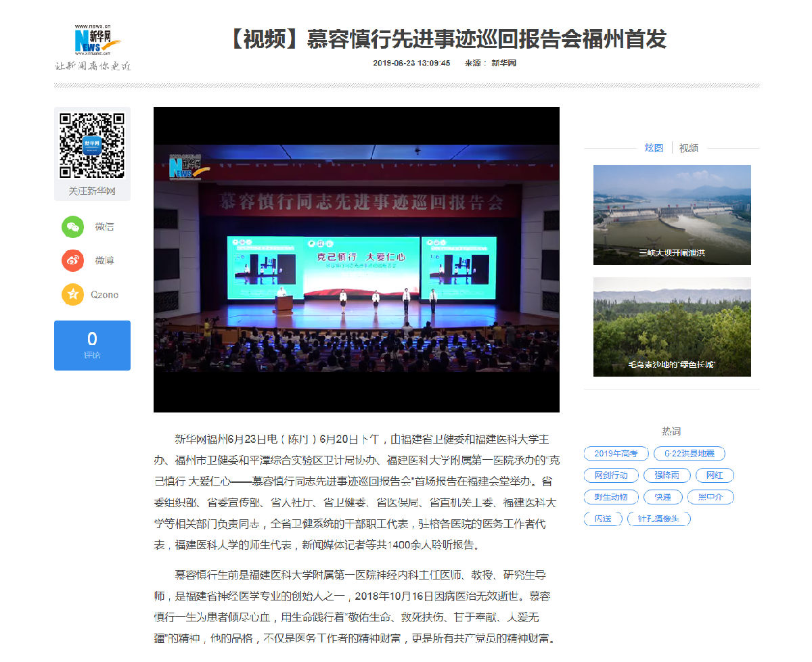
Task: Open the 强降雨 hot word
Action: 669,475
